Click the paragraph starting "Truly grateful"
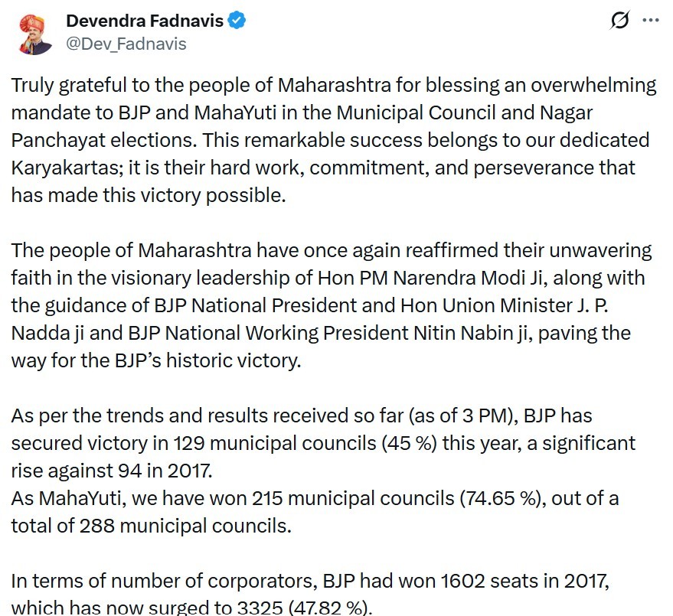 click(x=333, y=140)
